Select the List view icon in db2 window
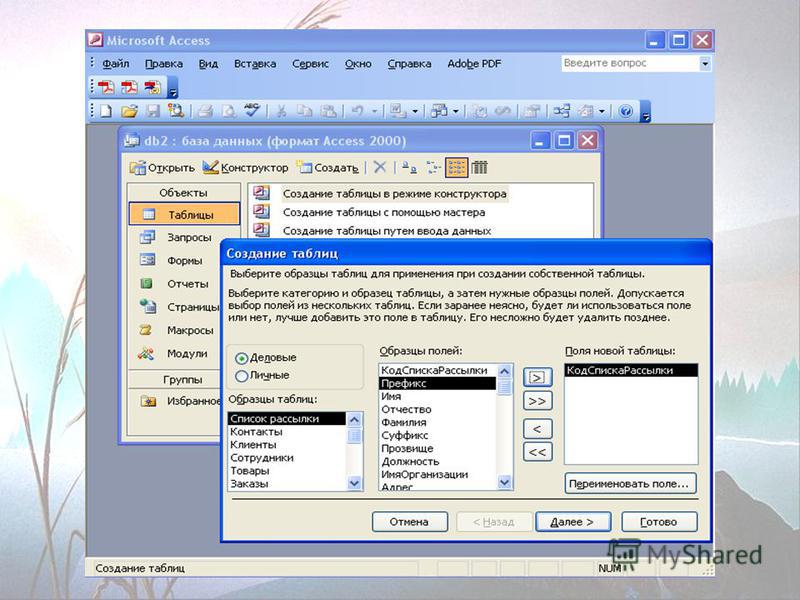Viewport: 800px width, 600px height. (x=456, y=167)
